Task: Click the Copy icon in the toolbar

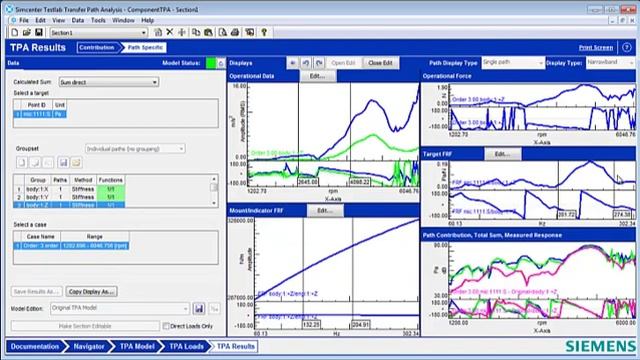Action: (x=196, y=32)
